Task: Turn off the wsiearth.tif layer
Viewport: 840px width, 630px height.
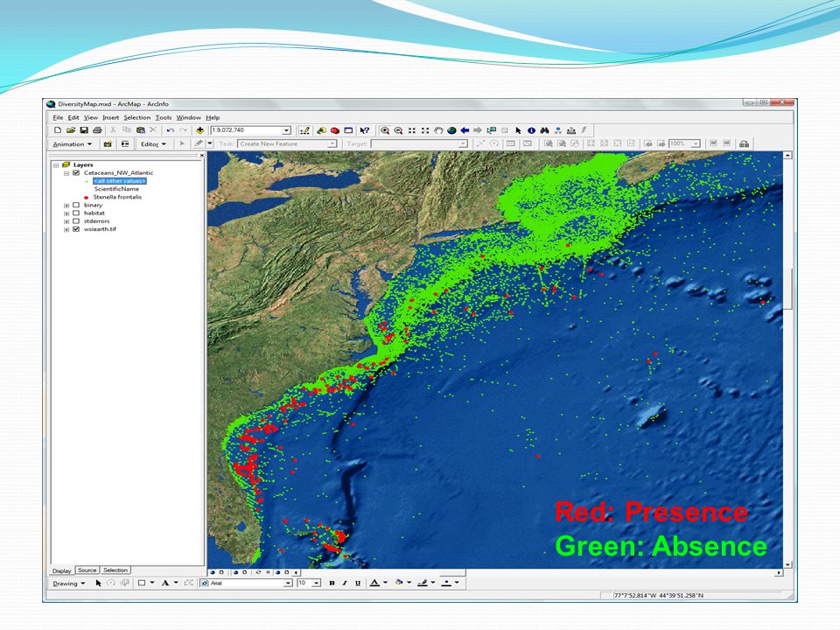Action: point(76,229)
